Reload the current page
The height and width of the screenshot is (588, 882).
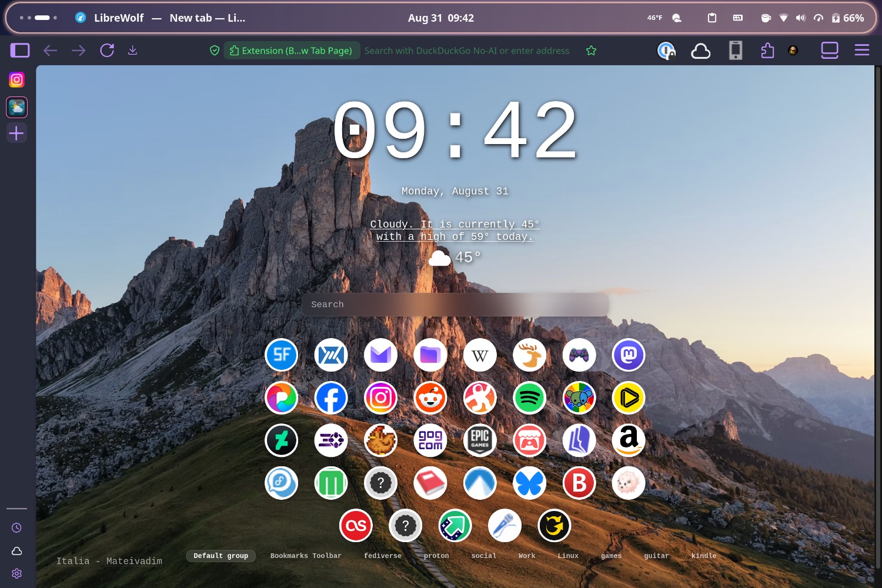coord(107,51)
